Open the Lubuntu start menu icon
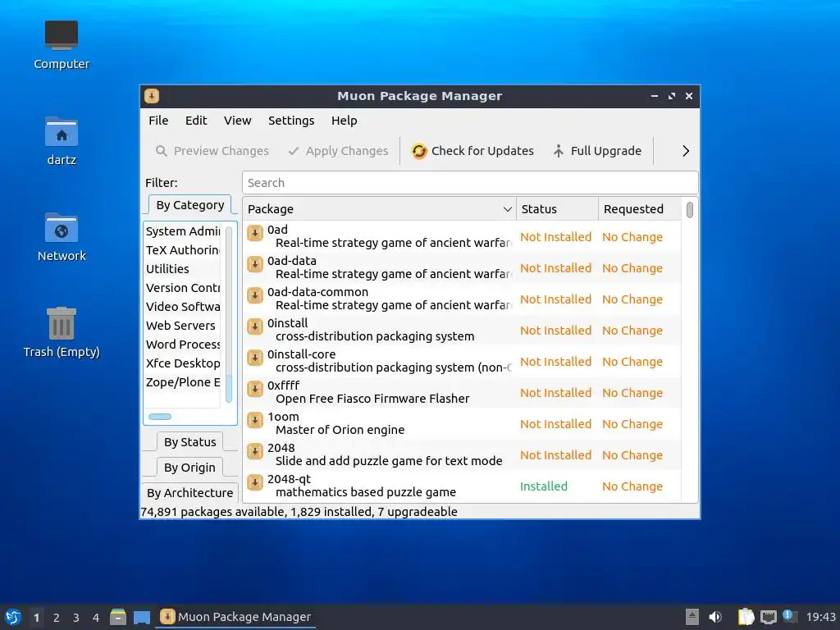840x630 pixels. [13, 617]
